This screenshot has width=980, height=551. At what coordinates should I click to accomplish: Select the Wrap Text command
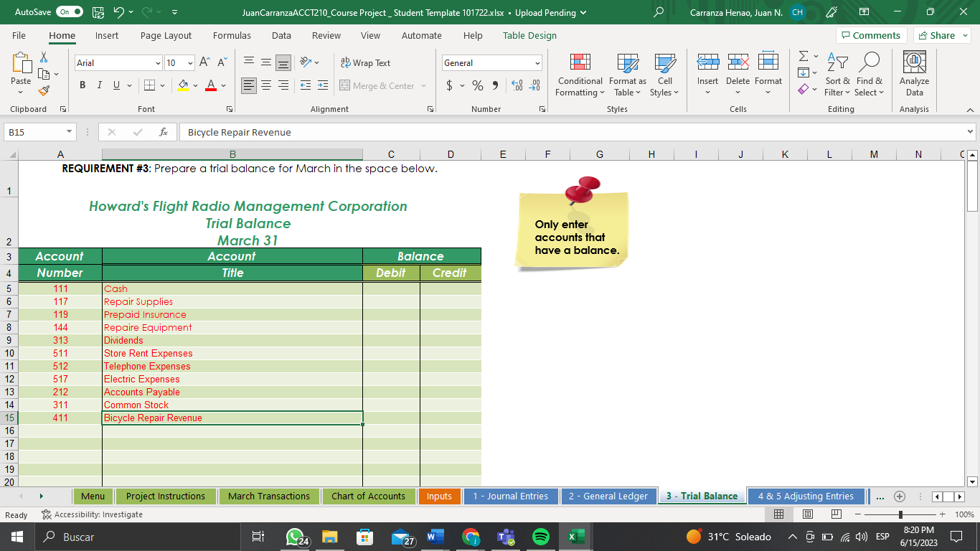[364, 63]
